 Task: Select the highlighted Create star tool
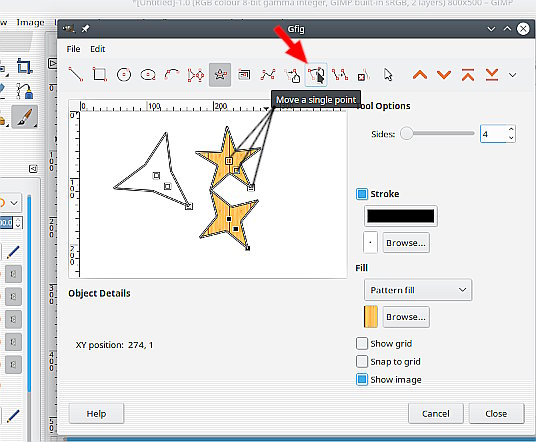(x=220, y=75)
